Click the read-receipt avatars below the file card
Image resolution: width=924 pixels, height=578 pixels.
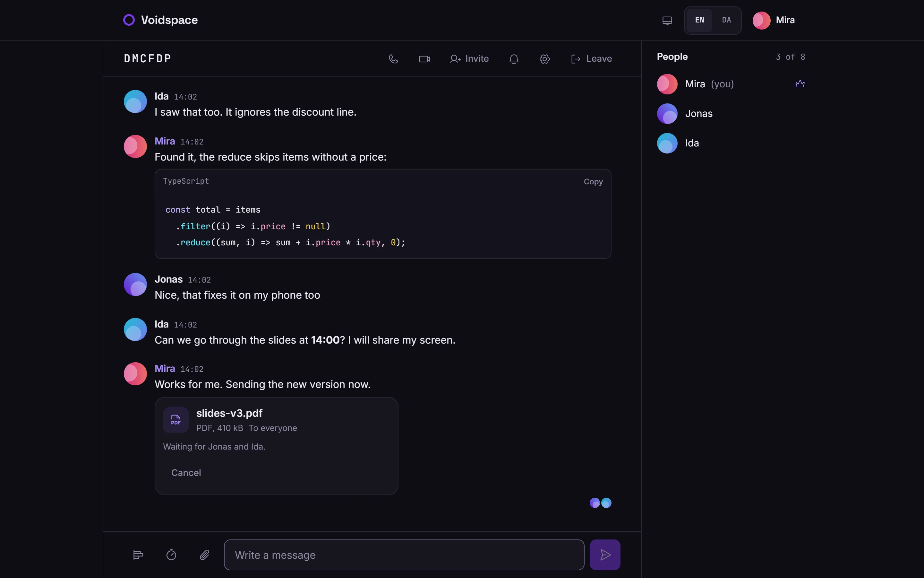pos(600,503)
